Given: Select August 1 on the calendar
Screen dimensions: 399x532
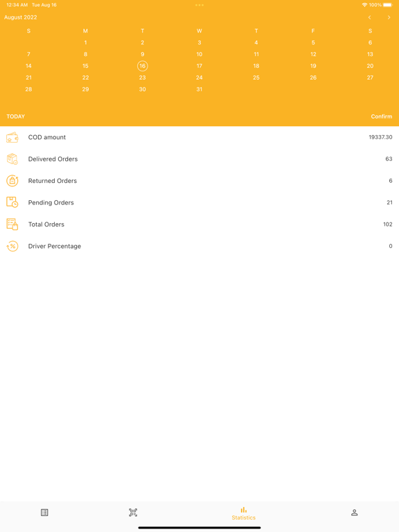Looking at the screenshot, I should click(85, 42).
